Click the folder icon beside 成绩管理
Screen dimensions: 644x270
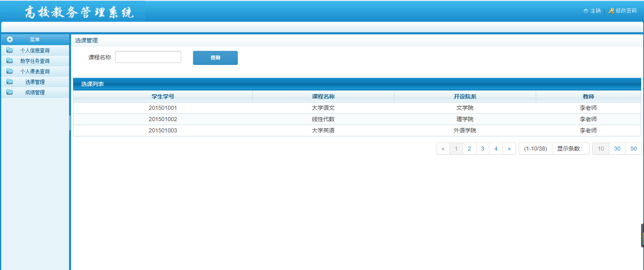pyautogui.click(x=10, y=92)
